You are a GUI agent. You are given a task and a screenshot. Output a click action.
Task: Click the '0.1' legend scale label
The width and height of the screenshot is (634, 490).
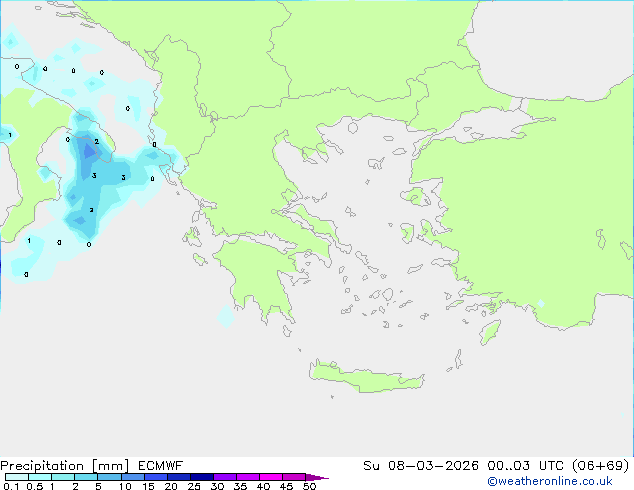[x=11, y=486]
